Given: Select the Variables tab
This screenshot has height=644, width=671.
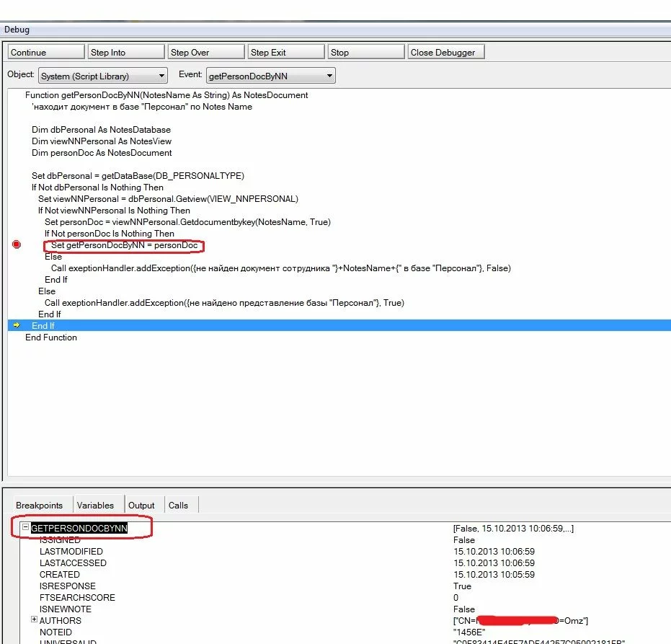Looking at the screenshot, I should (x=96, y=506).
